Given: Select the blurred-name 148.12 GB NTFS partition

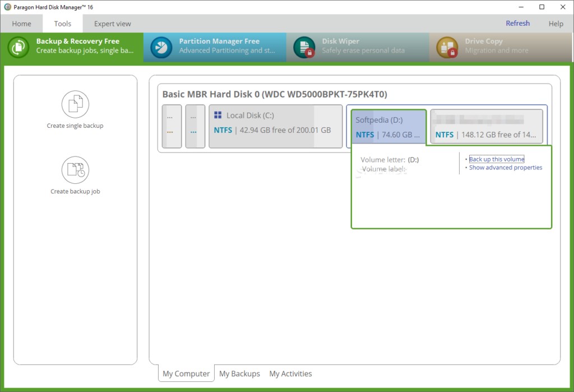Looking at the screenshot, I should pyautogui.click(x=487, y=127).
